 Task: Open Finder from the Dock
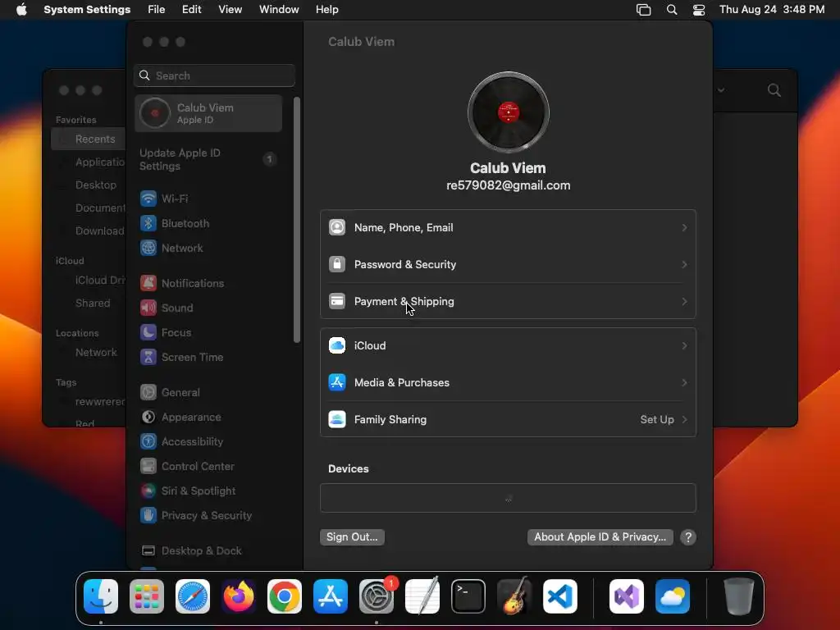click(101, 596)
